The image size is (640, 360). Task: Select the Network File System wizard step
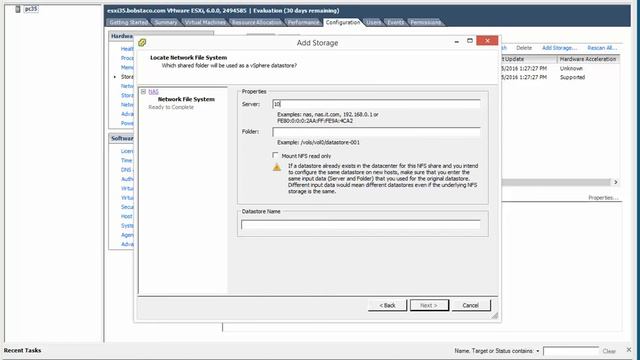(186, 99)
